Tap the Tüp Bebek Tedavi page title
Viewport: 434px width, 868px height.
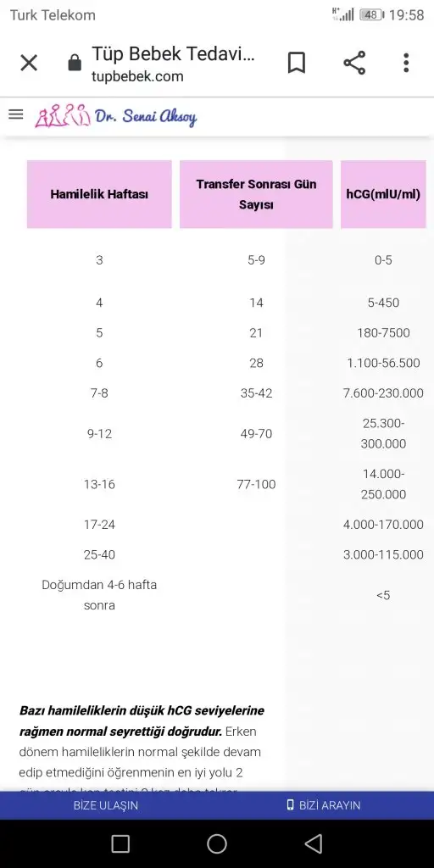click(x=173, y=54)
